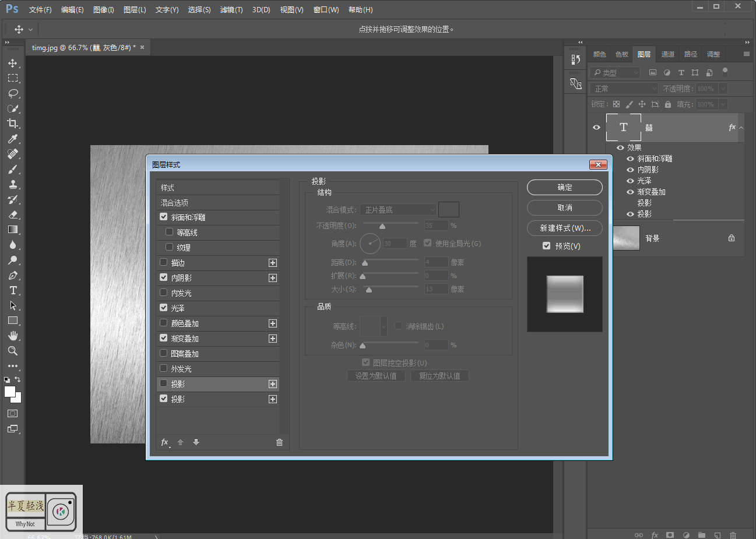Switch to 通道 tab
The image size is (756, 539).
(x=668, y=54)
